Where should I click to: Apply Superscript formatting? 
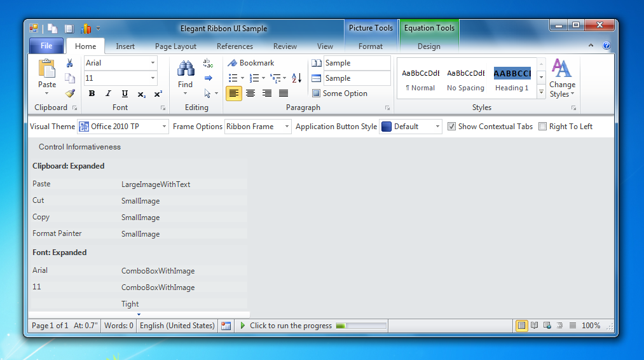[x=158, y=93]
